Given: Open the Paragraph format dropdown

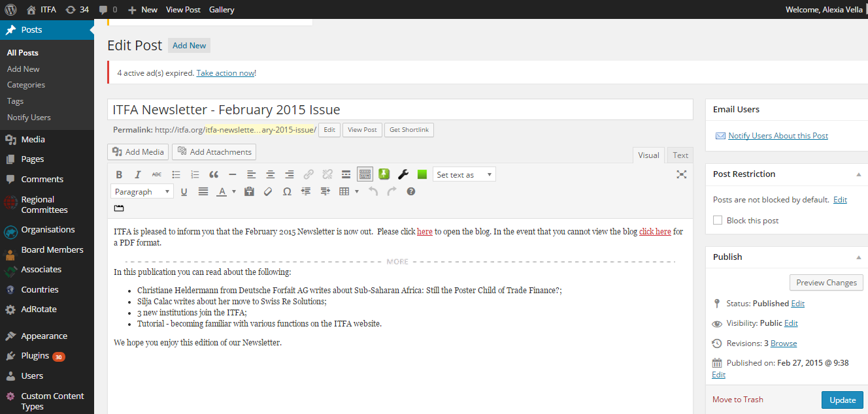Looking at the screenshot, I should pos(142,191).
